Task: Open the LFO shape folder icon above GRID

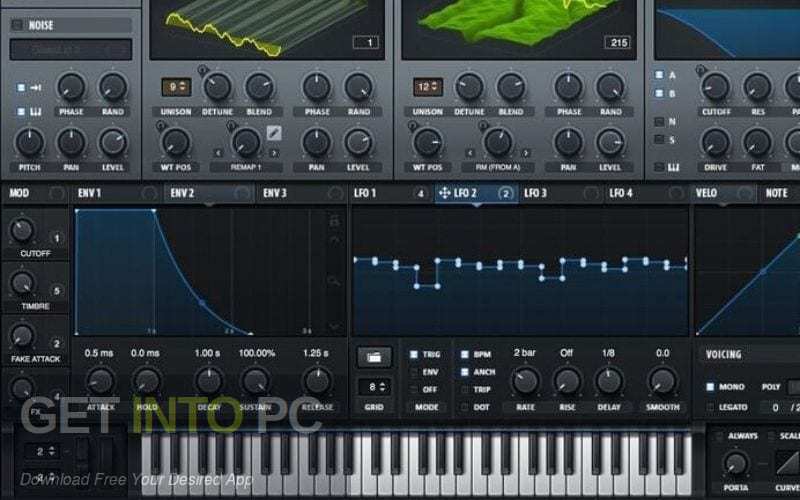Action: 374,358
